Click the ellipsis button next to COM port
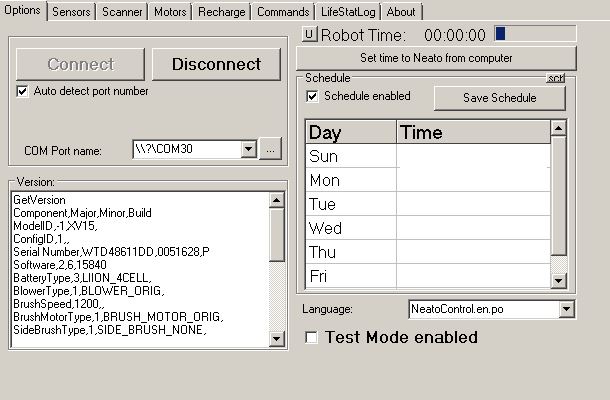 (x=270, y=149)
